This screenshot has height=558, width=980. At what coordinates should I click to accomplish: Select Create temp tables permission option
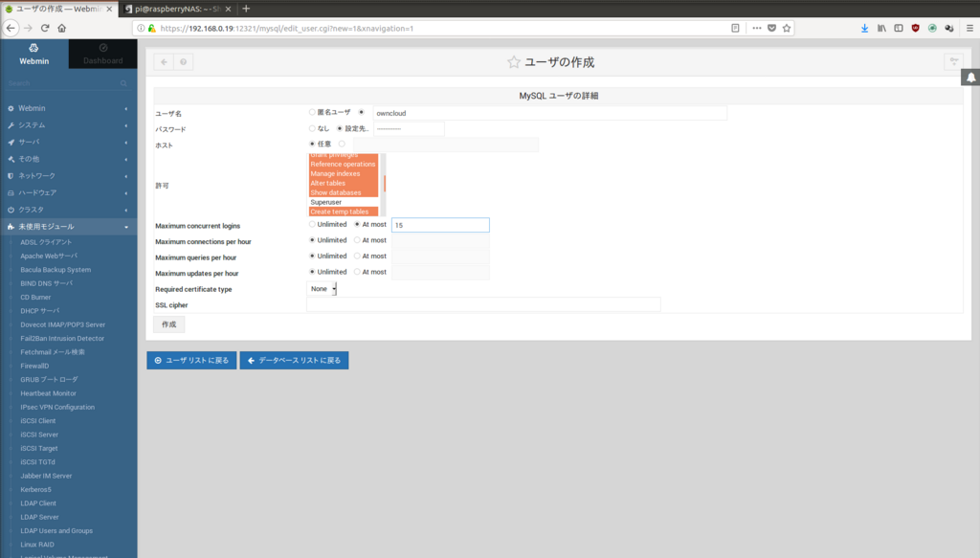[344, 212]
